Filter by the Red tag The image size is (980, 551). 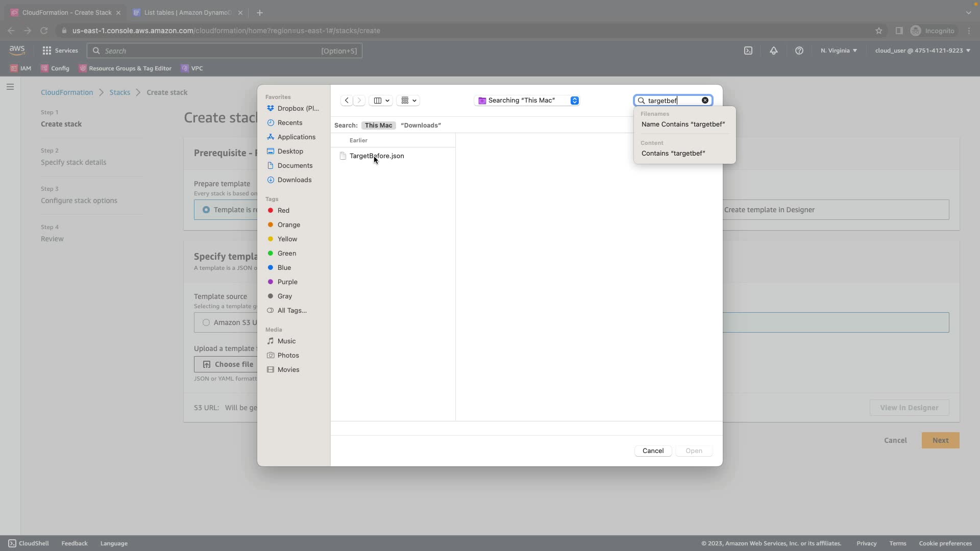point(283,211)
